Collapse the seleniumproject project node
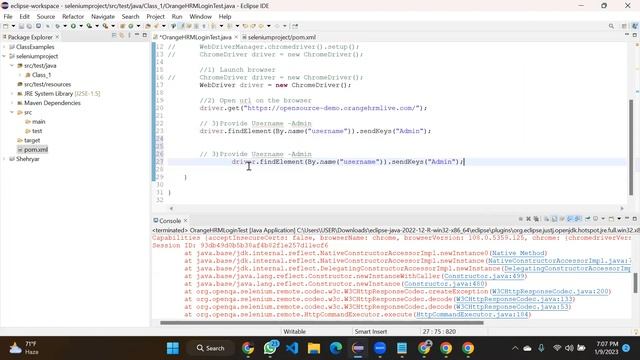This screenshot has width=640, height=360. tap(4, 56)
